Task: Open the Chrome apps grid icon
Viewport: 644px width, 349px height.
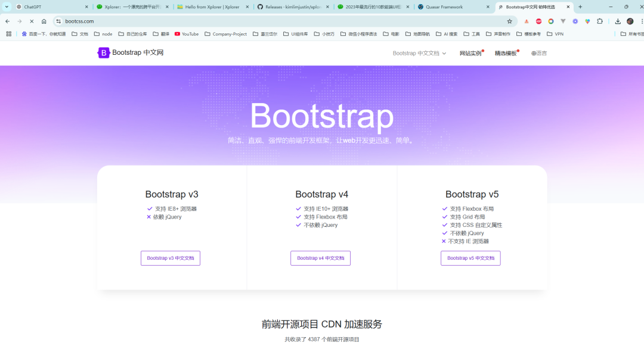Action: pyautogui.click(x=8, y=34)
